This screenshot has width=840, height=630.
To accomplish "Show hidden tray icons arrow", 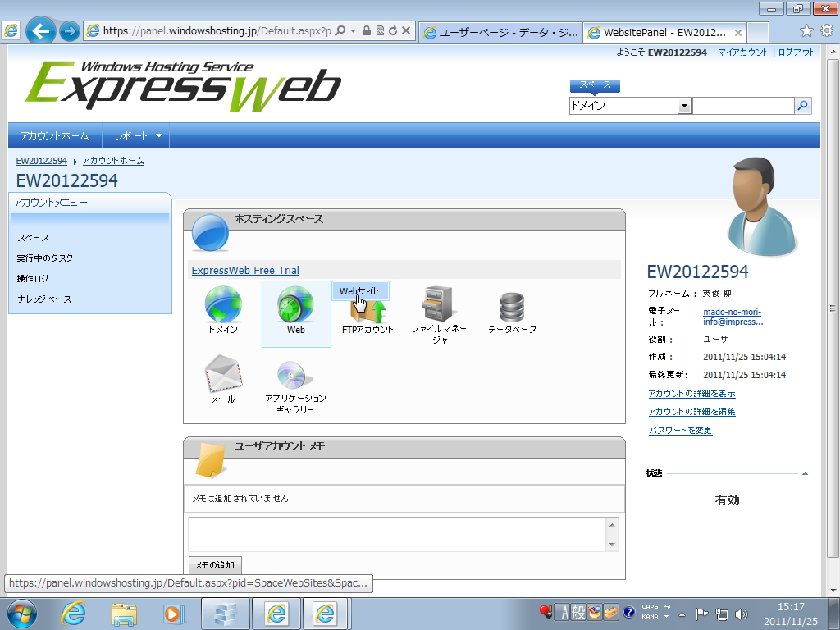I will coord(682,614).
